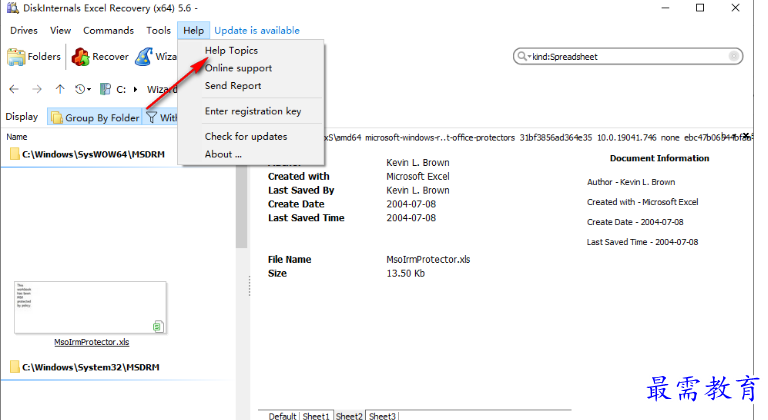Navigate up one level arrow
The width and height of the screenshot is (768, 420).
pos(60,89)
